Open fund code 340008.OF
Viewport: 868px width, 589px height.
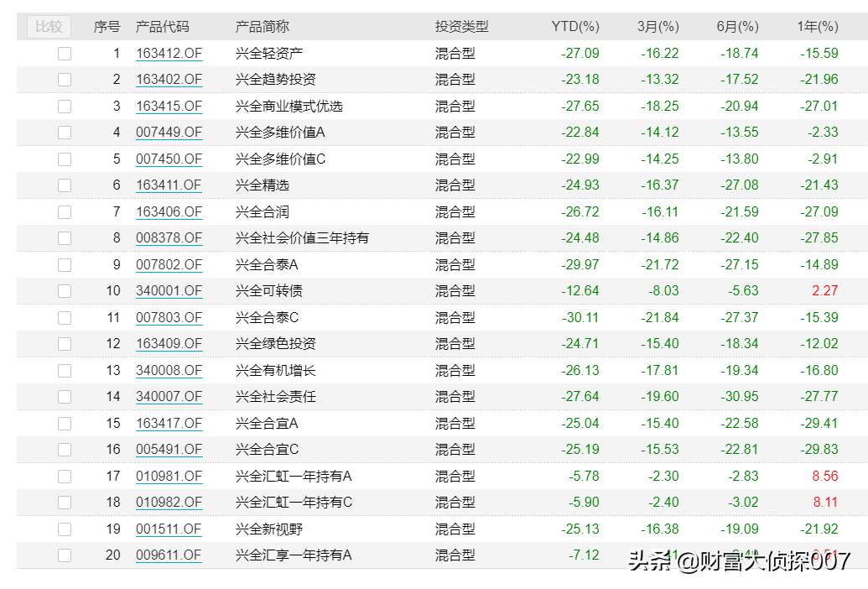coord(169,371)
